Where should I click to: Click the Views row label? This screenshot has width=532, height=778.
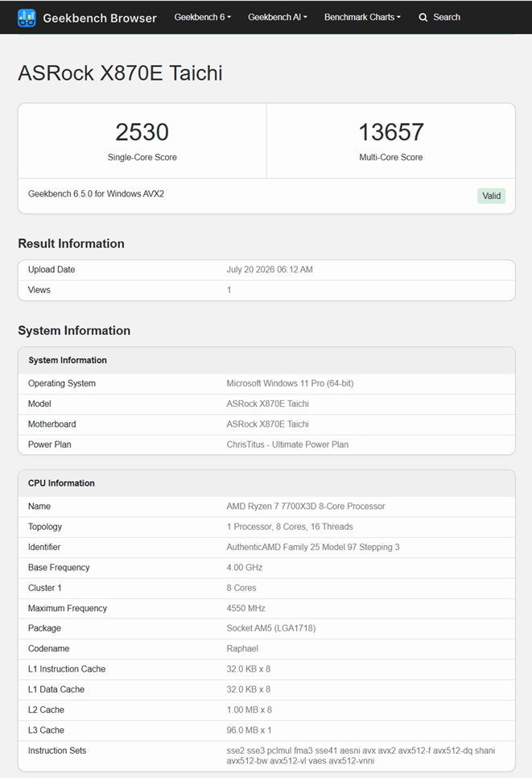coord(39,290)
